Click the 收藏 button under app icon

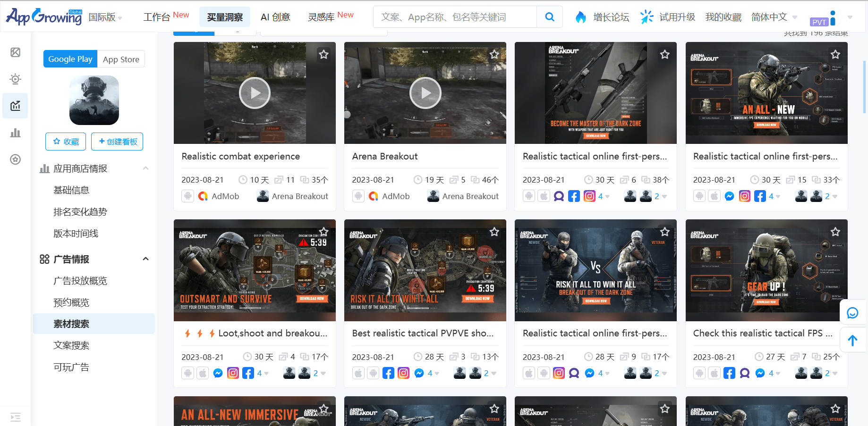(66, 142)
